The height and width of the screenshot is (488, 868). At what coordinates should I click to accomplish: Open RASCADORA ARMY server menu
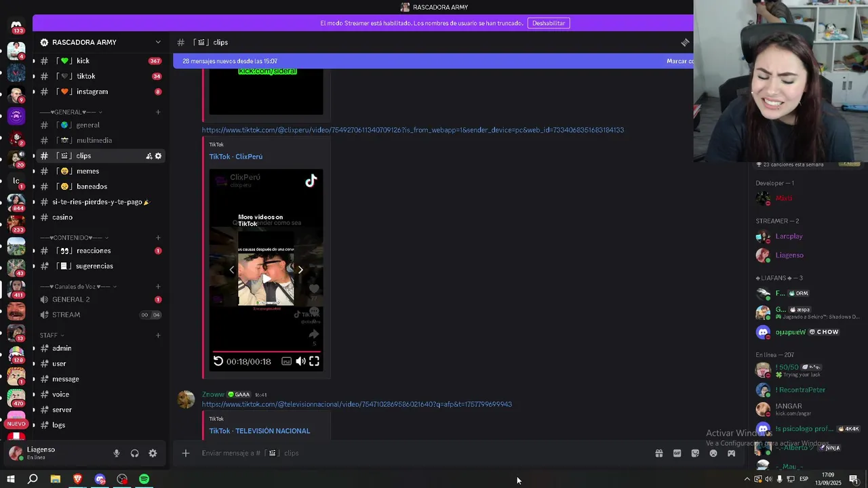click(x=100, y=42)
